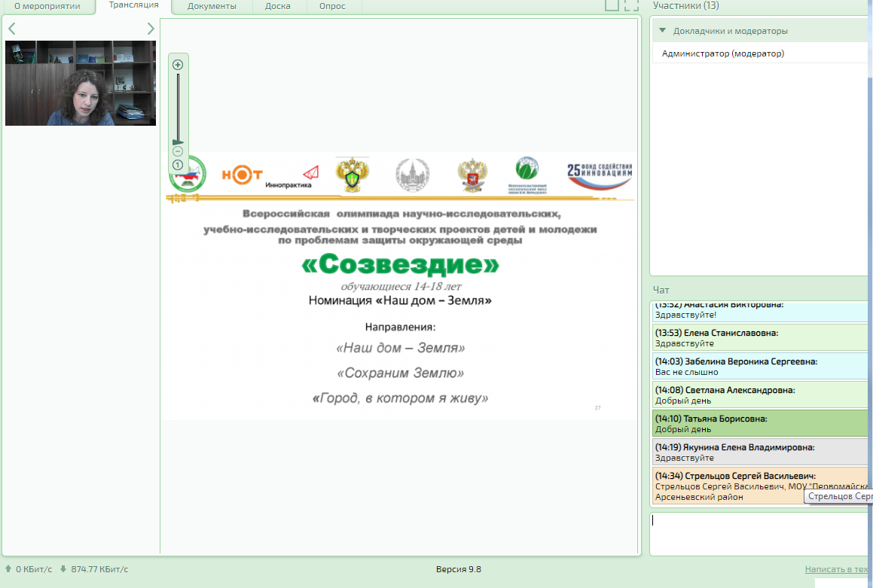Go to previous video with left arrow

[12, 29]
